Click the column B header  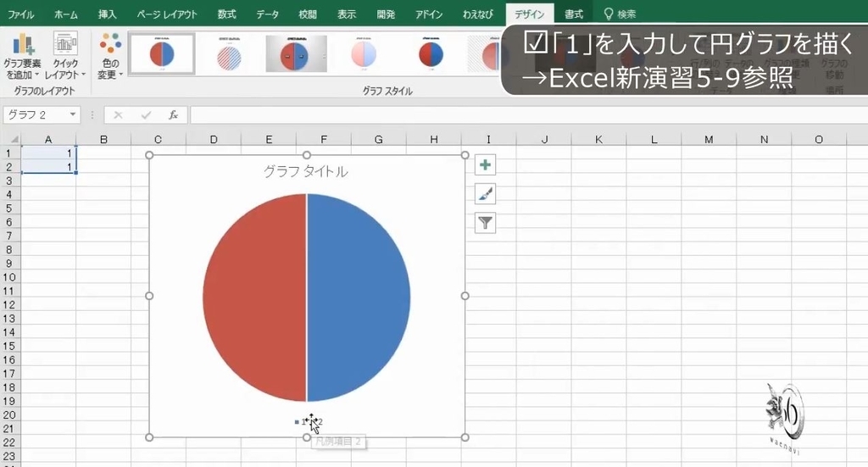(x=103, y=140)
